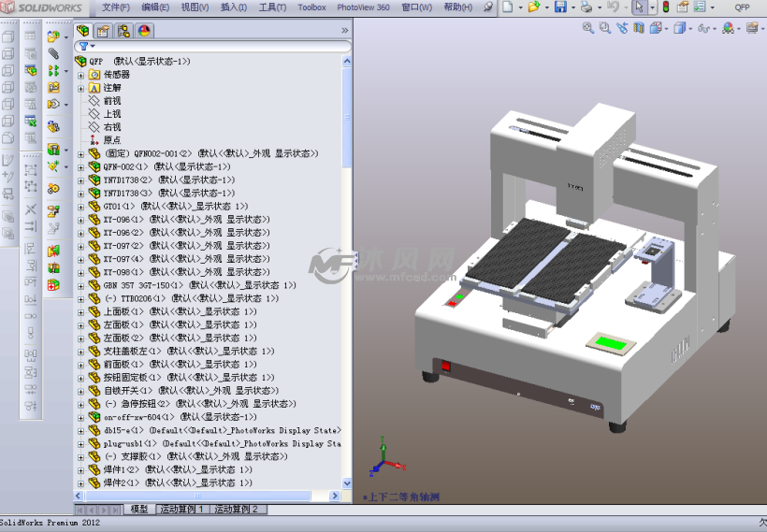The height and width of the screenshot is (532, 767).
Task: Switch to the PropertyManager tab
Action: coord(103,31)
